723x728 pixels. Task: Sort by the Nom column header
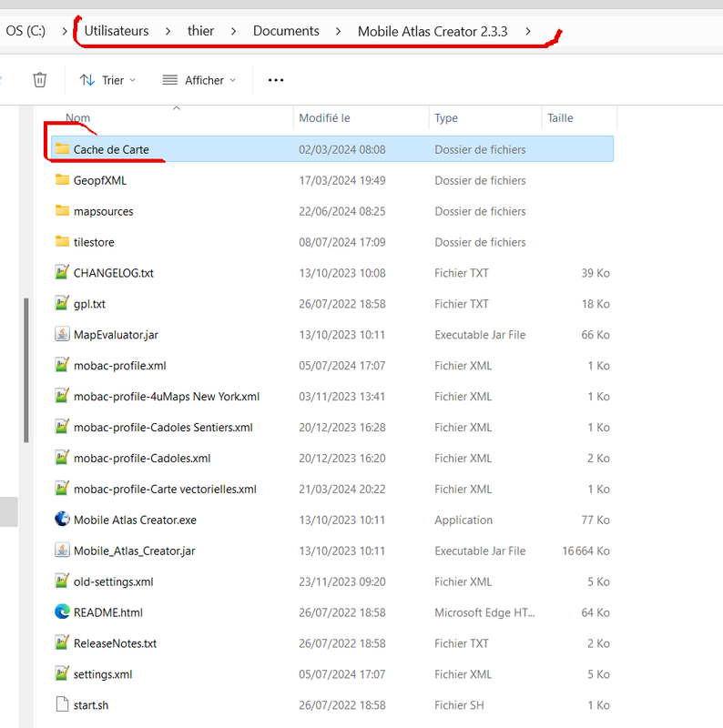click(x=77, y=118)
